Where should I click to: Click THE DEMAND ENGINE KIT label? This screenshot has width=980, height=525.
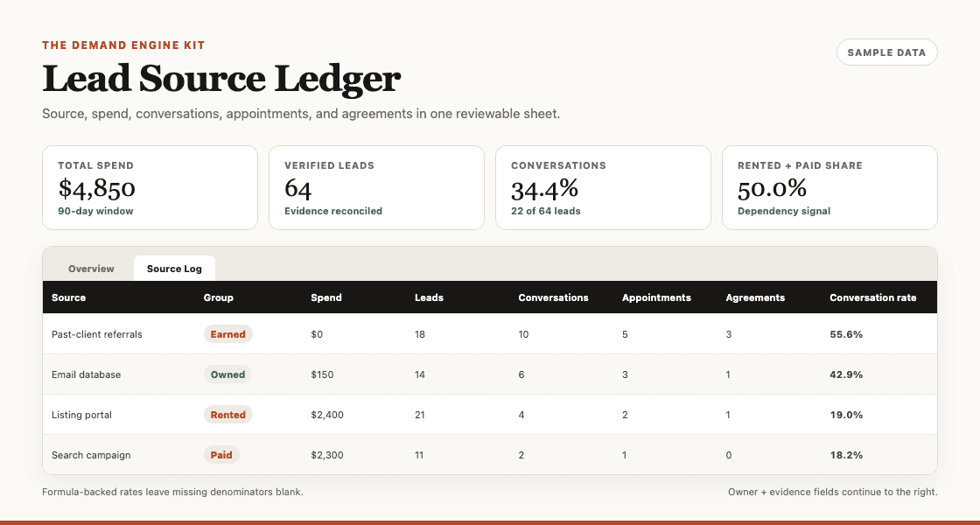(123, 45)
